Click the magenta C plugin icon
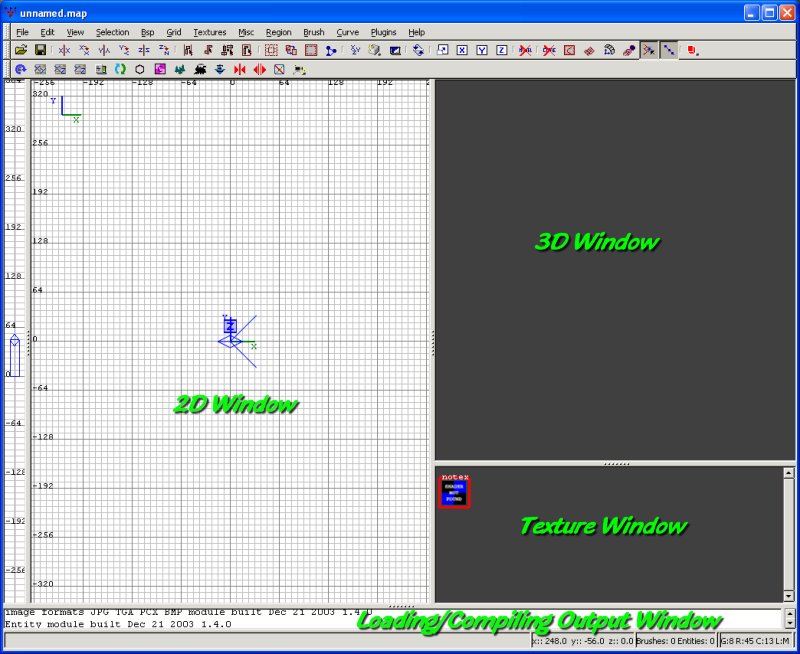 tap(160, 69)
